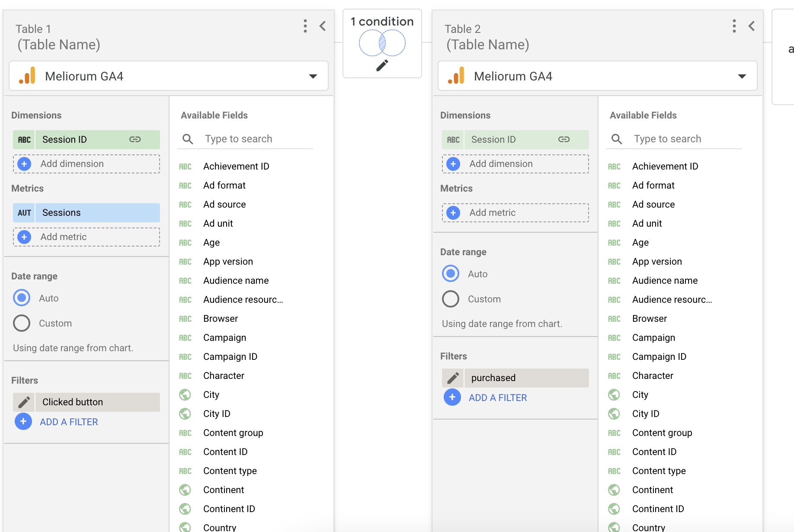Select the Custom date range radio in Table 1
Image resolution: width=794 pixels, height=532 pixels.
point(22,323)
